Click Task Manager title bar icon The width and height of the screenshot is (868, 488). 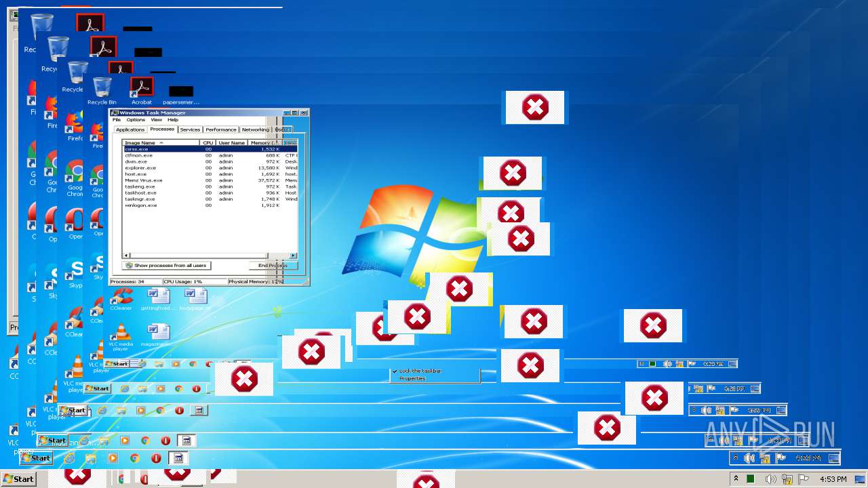[115, 113]
